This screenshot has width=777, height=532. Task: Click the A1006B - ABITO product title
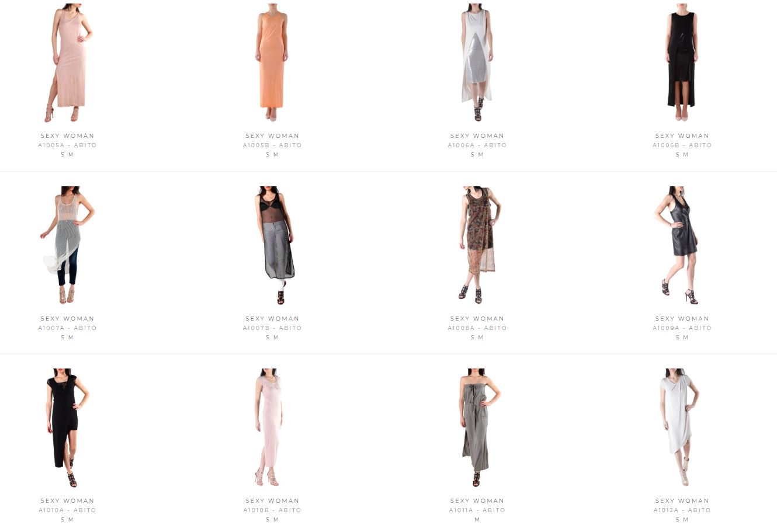tap(682, 145)
